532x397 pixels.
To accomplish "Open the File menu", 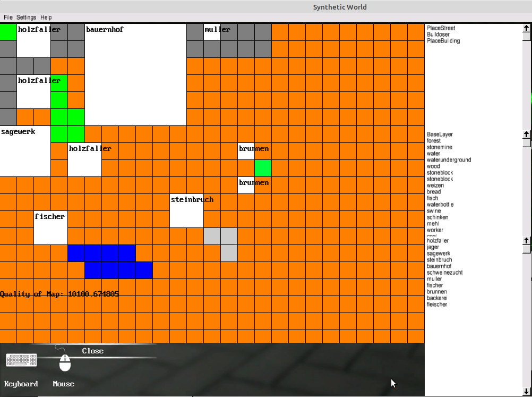I will click(8, 18).
